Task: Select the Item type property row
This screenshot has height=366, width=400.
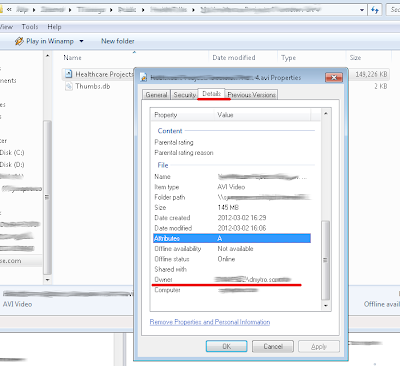Action: pyautogui.click(x=232, y=187)
